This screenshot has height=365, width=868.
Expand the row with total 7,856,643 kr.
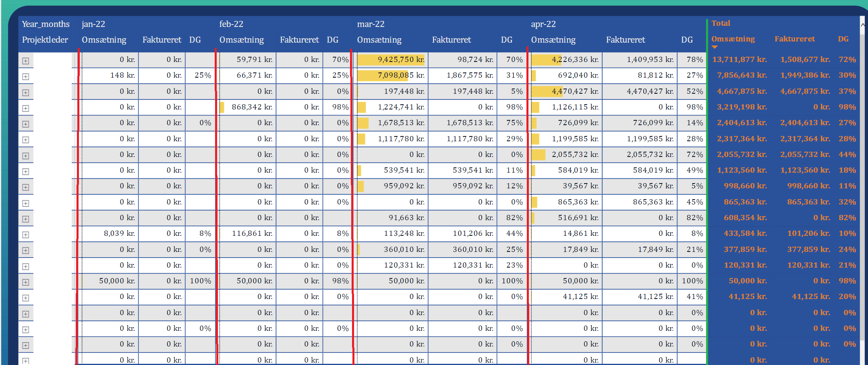[x=26, y=77]
